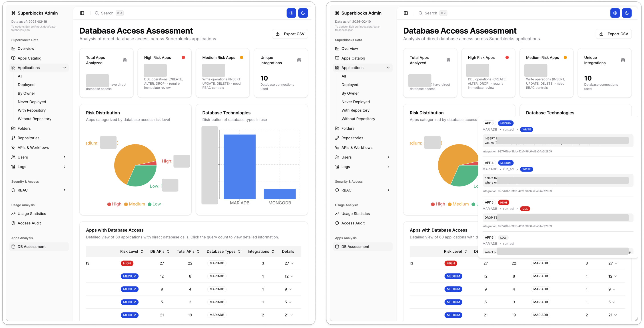Toggle dark mode moon button in right window
644x328 pixels.
[x=626, y=13]
